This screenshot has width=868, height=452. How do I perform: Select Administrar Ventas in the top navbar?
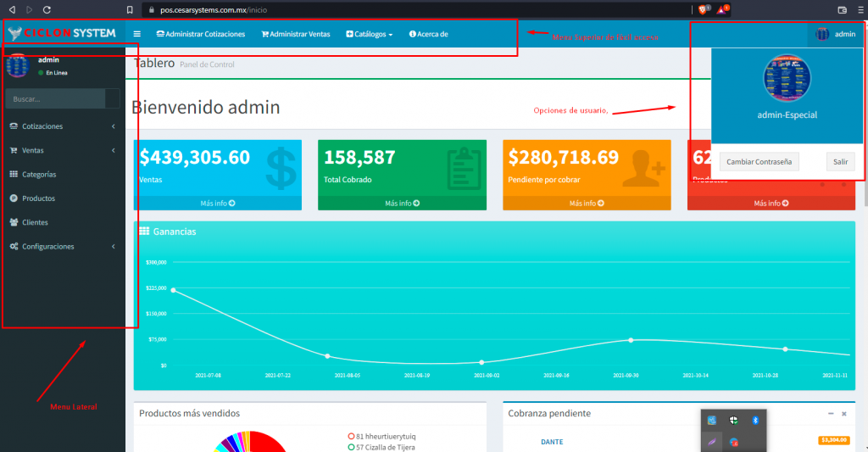(296, 34)
